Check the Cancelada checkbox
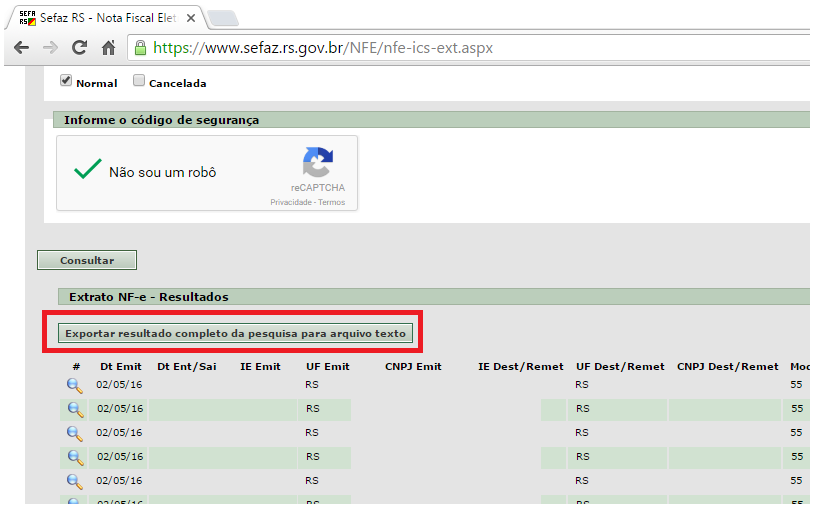This screenshot has width=814, height=507. 139,80
